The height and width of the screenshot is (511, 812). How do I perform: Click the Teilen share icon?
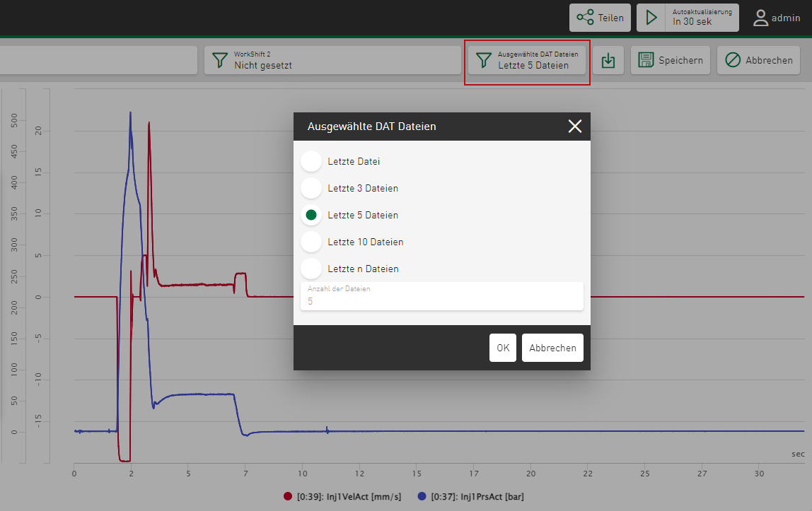585,18
